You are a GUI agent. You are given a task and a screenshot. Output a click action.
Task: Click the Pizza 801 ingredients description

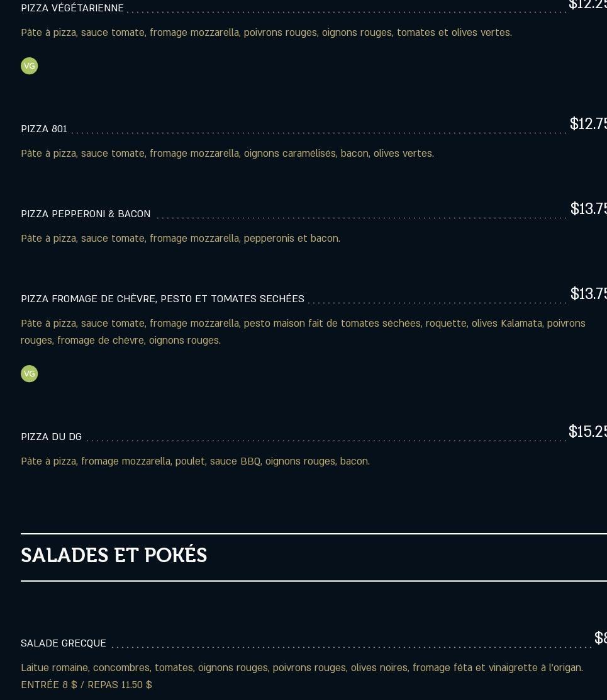click(x=227, y=154)
